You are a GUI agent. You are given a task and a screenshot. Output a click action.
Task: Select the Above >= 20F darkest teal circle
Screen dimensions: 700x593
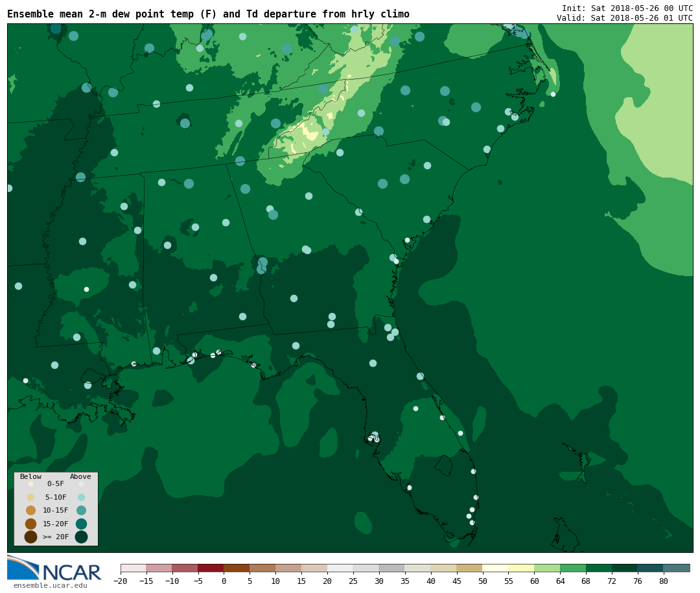point(81,537)
